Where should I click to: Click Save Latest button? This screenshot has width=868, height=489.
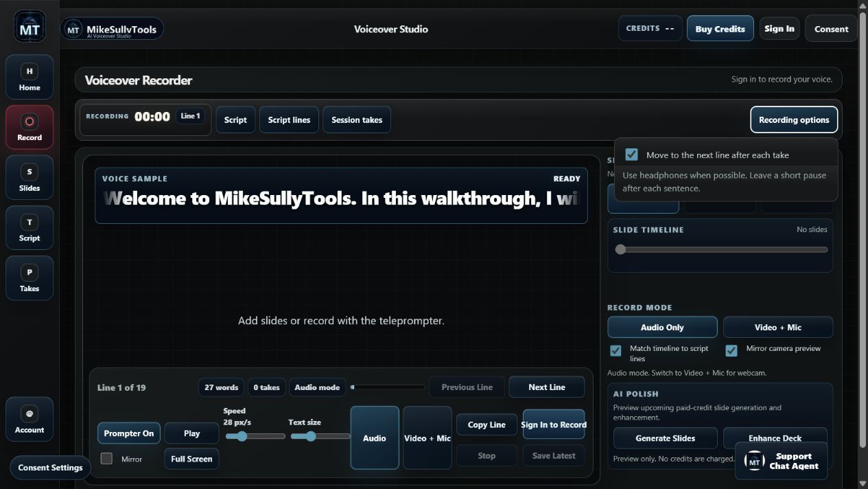[554, 455]
